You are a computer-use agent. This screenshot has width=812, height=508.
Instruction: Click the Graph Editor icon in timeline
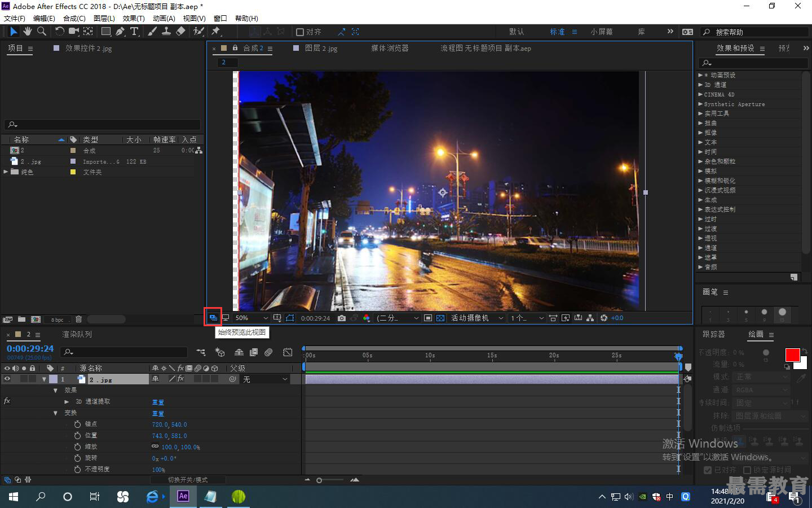point(288,352)
